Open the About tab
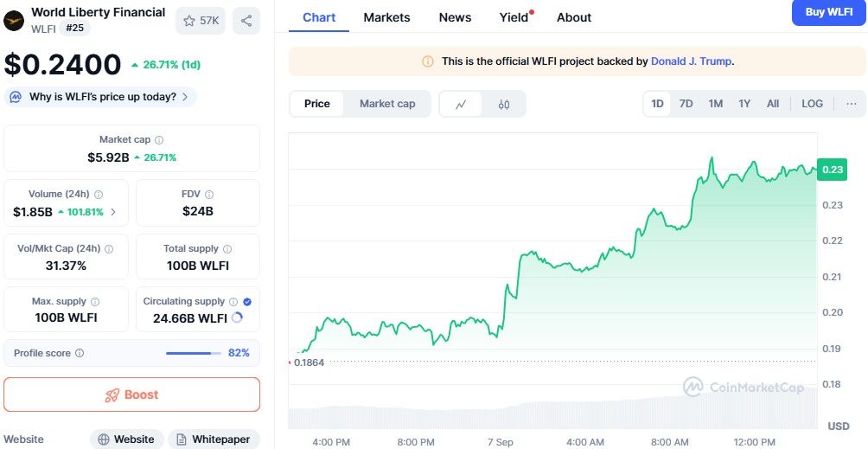This screenshot has height=449, width=868. pyautogui.click(x=574, y=17)
